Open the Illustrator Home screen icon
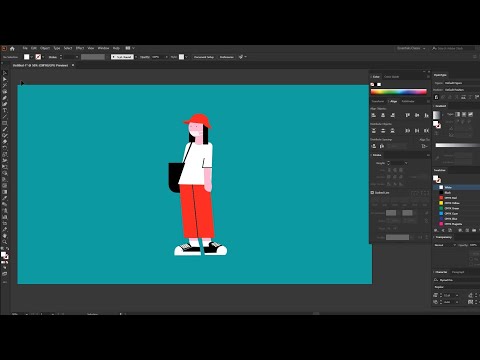Image resolution: width=480 pixels, height=360 pixels. click(12, 49)
